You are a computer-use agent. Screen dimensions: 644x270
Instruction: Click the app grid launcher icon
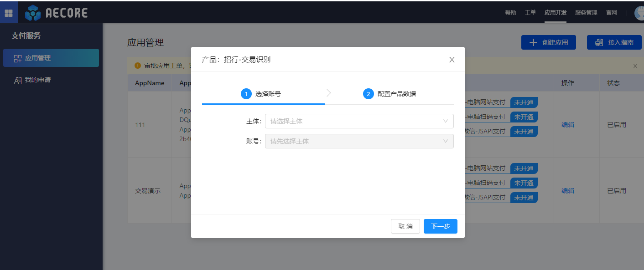9,13
